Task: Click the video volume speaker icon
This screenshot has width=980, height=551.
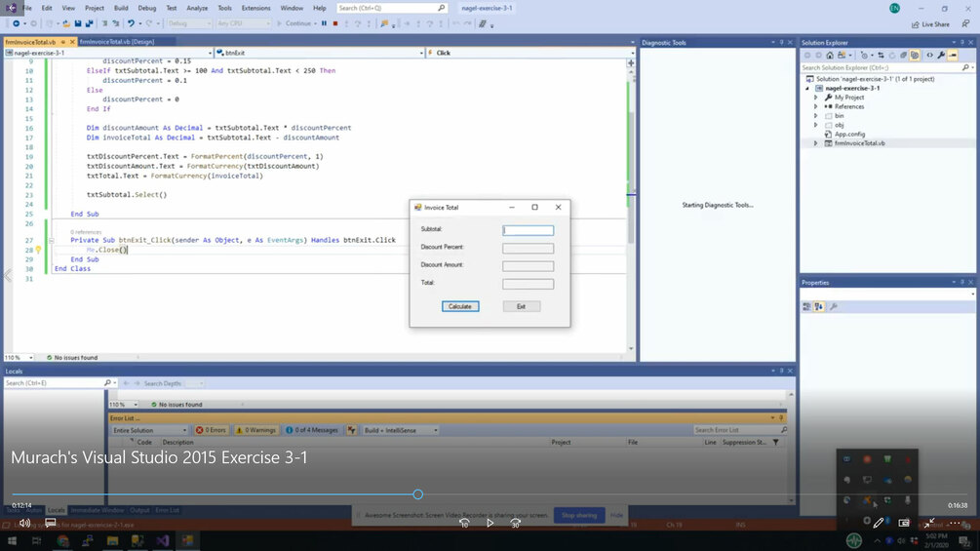Action: [x=24, y=523]
